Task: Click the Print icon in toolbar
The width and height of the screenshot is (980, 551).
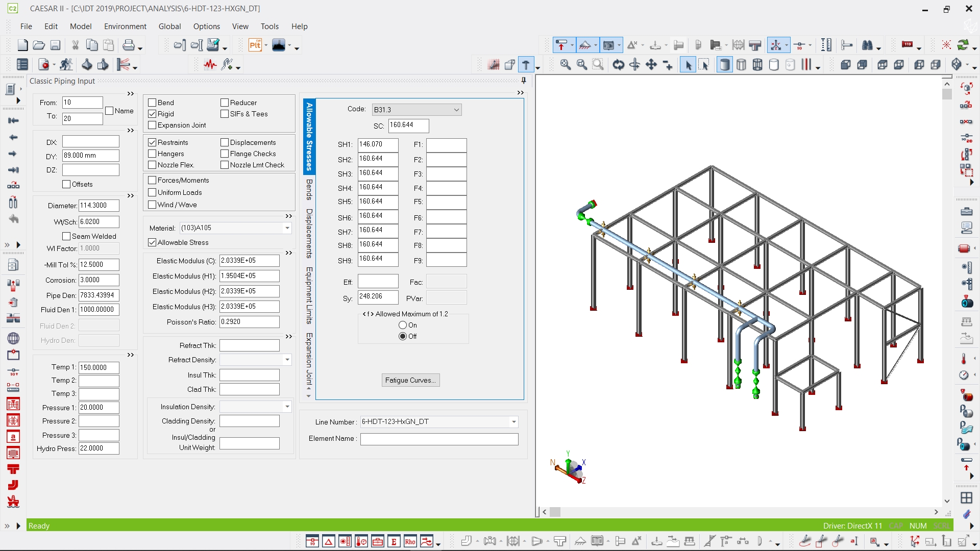Action: [x=128, y=45]
